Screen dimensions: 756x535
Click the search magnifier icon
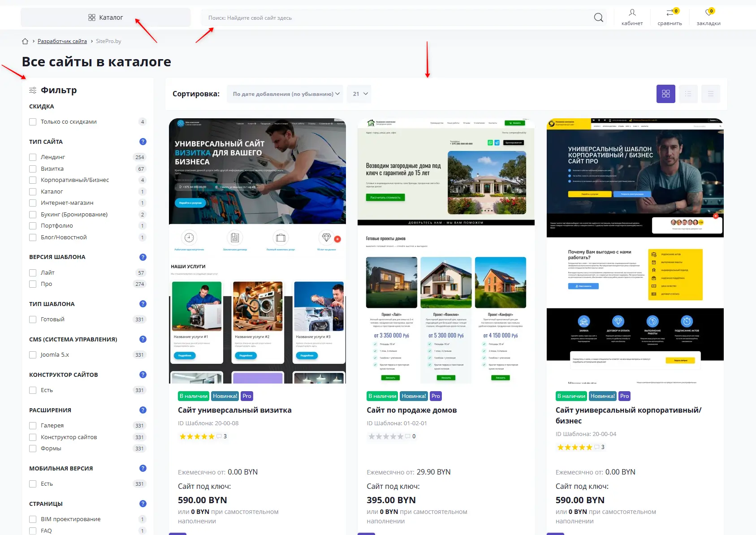click(x=598, y=17)
